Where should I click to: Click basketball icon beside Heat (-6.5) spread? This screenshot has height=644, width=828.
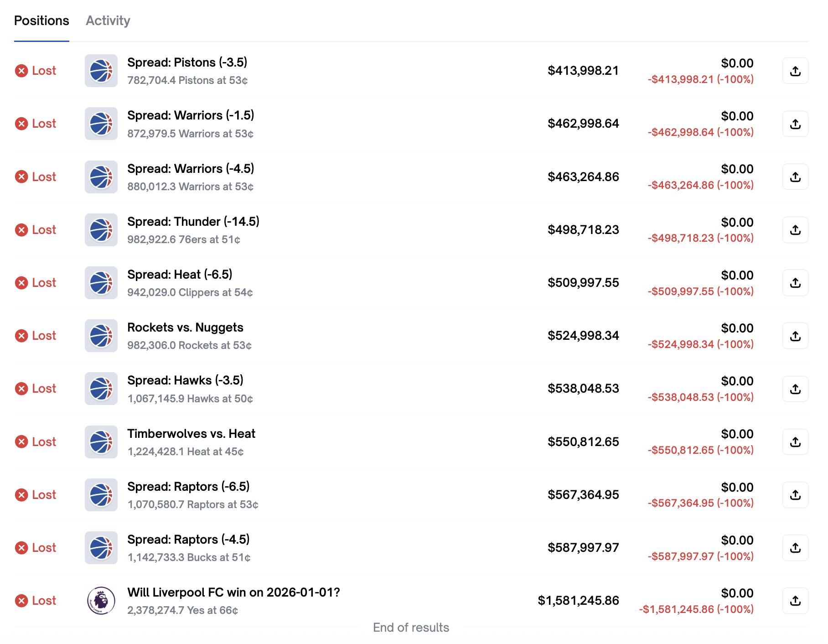(x=101, y=283)
